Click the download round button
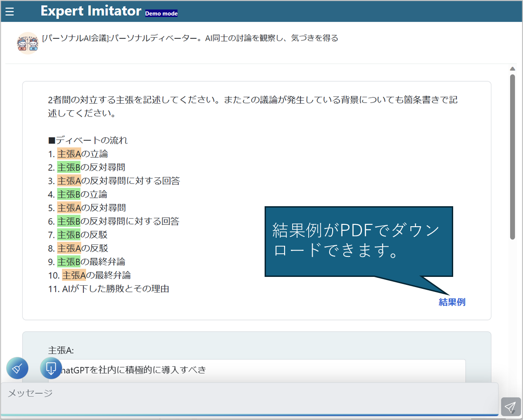523x420 pixels. coord(51,368)
